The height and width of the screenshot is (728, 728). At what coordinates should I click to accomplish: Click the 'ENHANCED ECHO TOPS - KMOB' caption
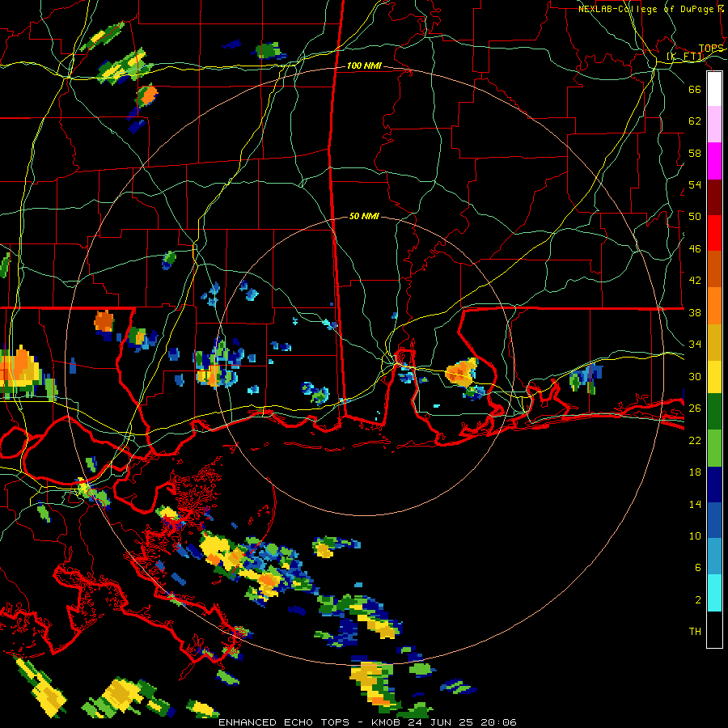pyautogui.click(x=310, y=722)
